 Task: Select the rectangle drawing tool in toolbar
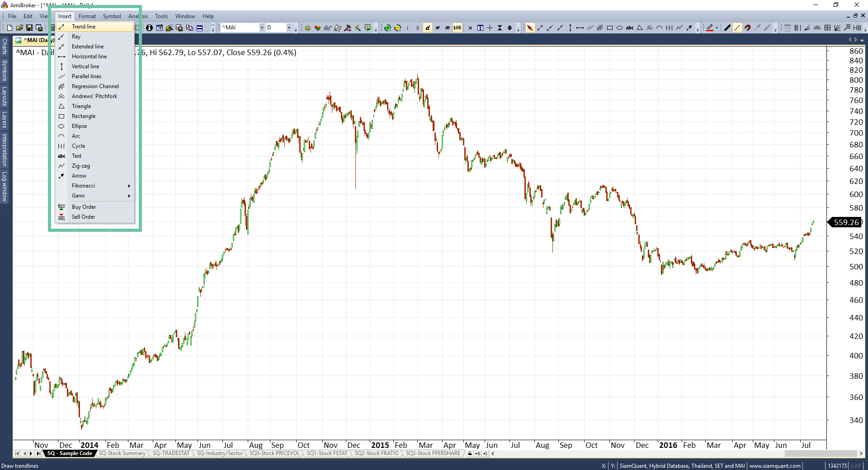[610, 28]
